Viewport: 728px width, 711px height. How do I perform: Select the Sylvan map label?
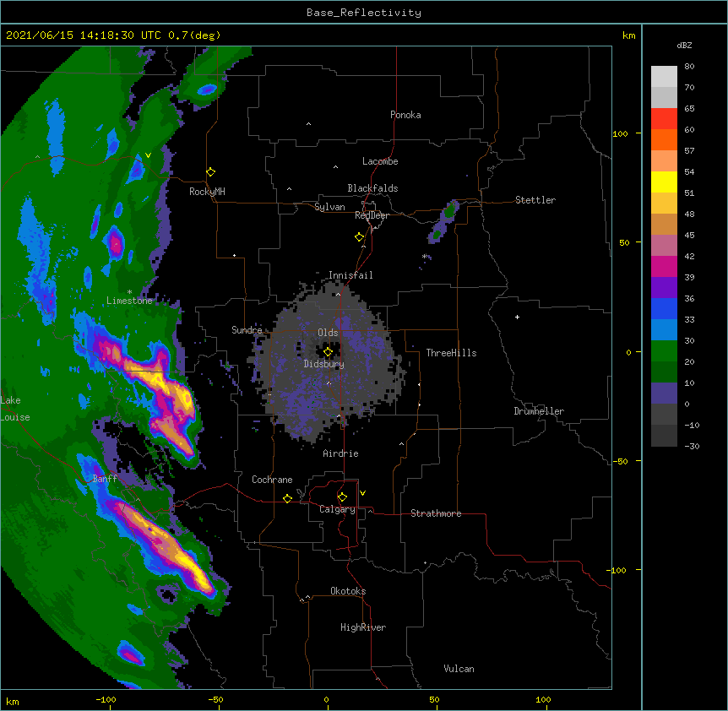click(x=329, y=207)
